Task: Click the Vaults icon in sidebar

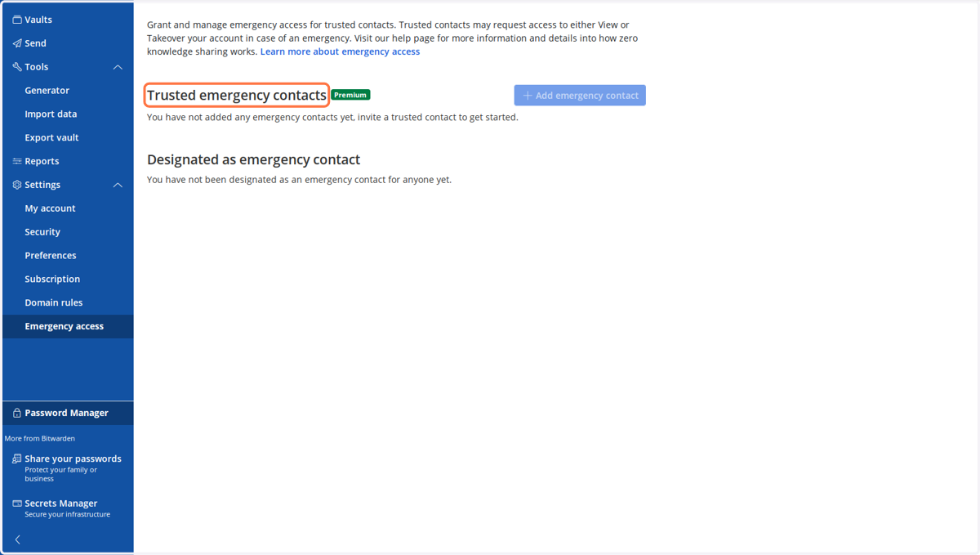Action: tap(17, 20)
